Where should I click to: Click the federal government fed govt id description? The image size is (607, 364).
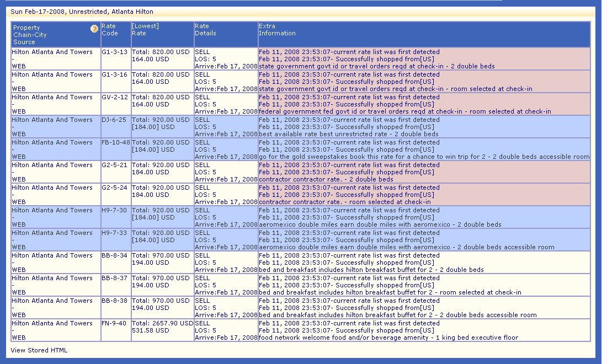point(405,112)
